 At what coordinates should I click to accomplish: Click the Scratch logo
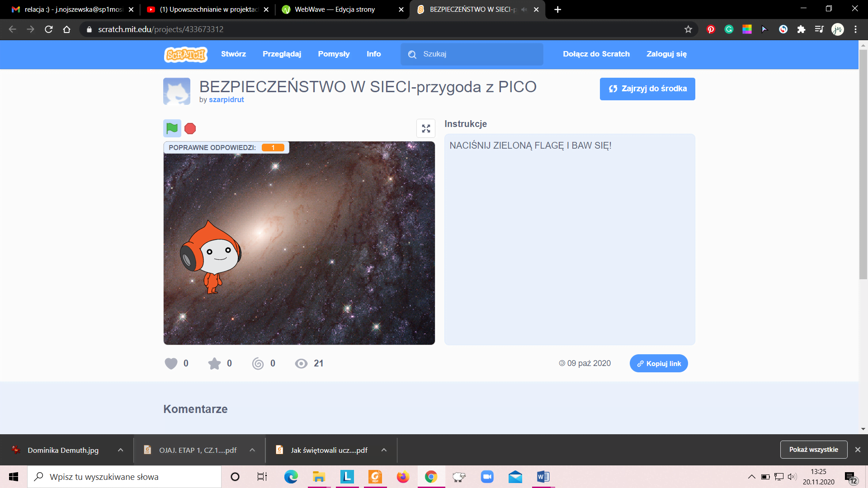click(185, 54)
